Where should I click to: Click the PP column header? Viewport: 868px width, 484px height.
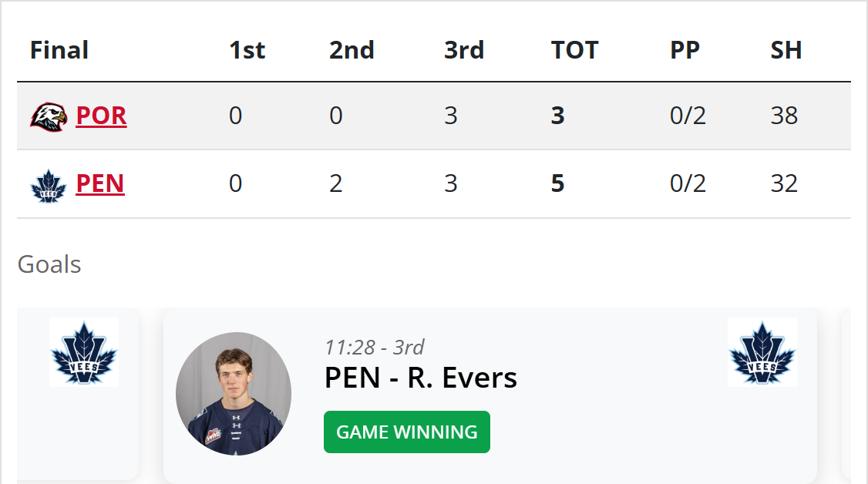(685, 50)
